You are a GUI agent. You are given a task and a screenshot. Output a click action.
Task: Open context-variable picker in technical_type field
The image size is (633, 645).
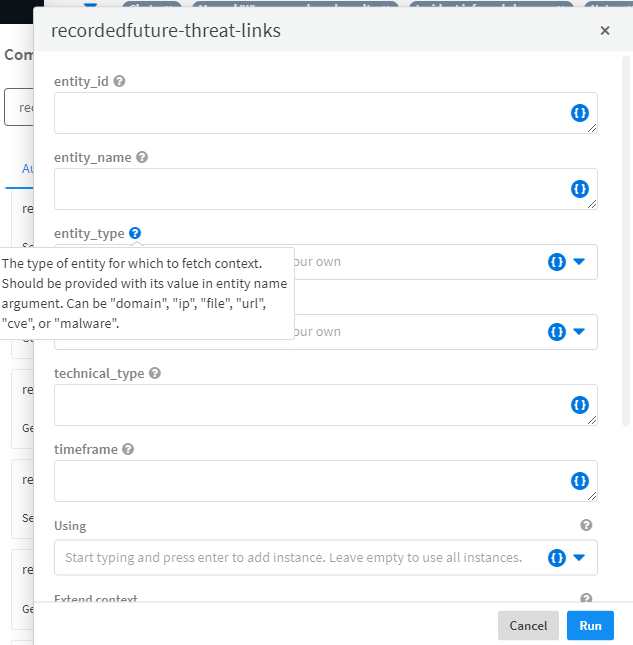(x=579, y=405)
